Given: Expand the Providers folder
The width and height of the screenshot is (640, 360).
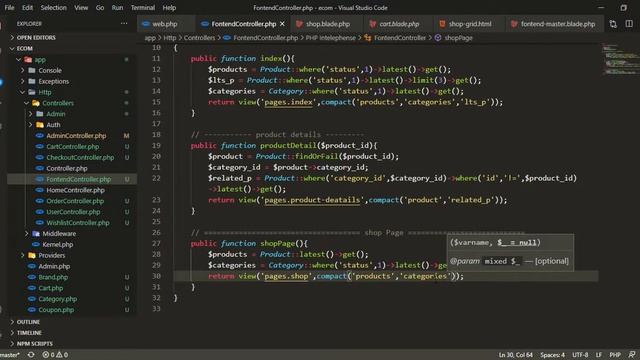Looking at the screenshot, I should tap(51, 256).
